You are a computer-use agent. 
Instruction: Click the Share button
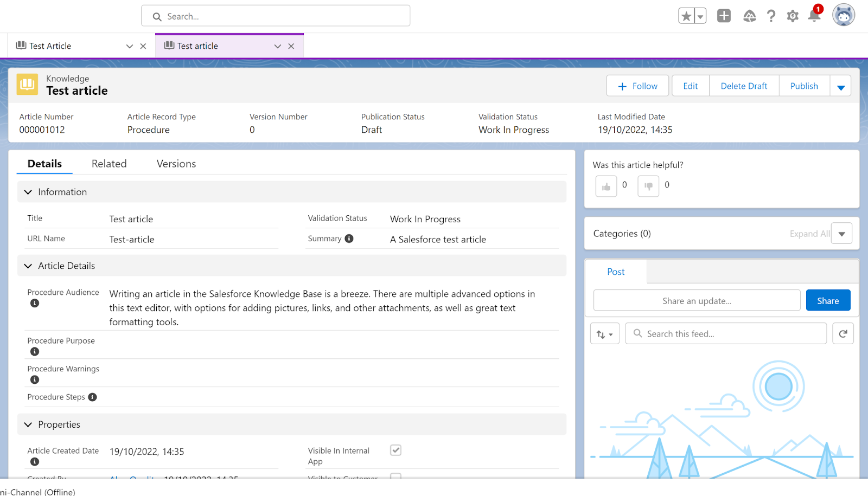828,301
